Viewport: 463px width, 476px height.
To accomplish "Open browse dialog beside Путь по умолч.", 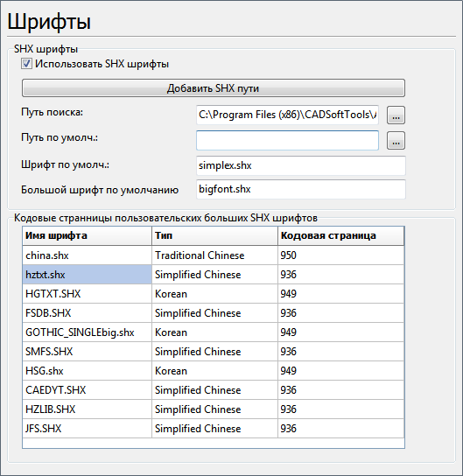I will point(396,141).
